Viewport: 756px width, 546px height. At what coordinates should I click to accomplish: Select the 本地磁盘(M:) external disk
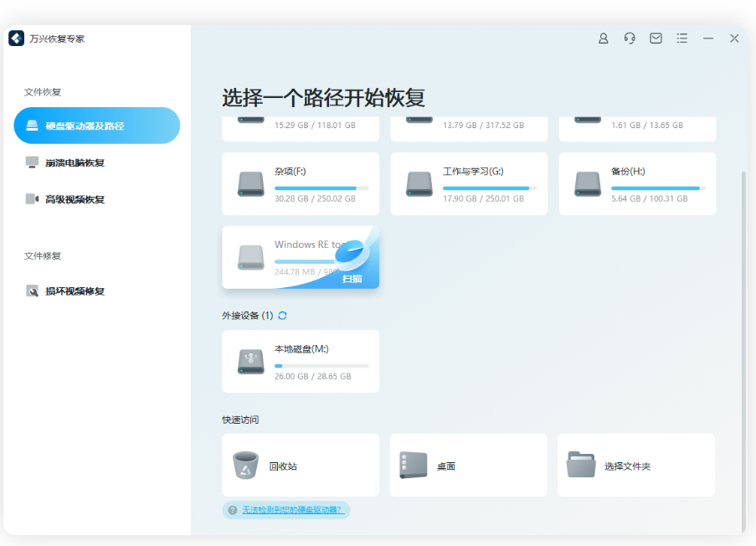pyautogui.click(x=300, y=361)
